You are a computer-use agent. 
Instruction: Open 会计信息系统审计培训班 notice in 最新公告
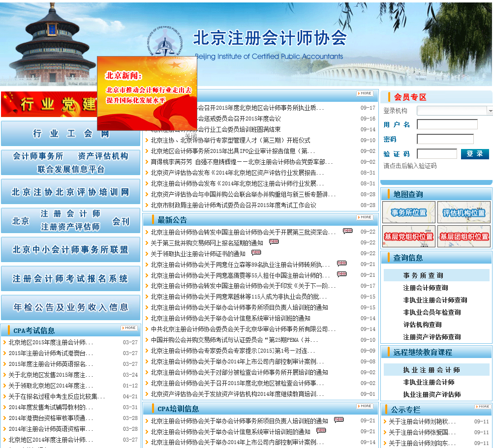click(230, 318)
